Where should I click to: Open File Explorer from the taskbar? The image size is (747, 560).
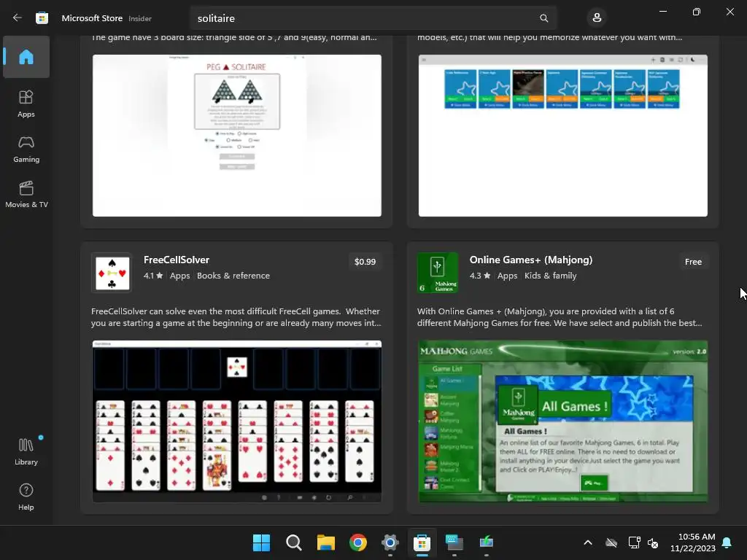326,542
